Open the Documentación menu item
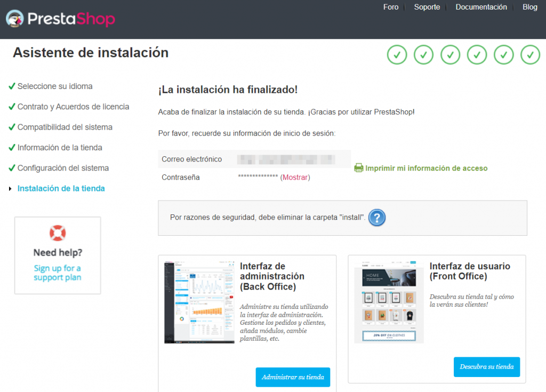546x392 pixels. coord(481,7)
